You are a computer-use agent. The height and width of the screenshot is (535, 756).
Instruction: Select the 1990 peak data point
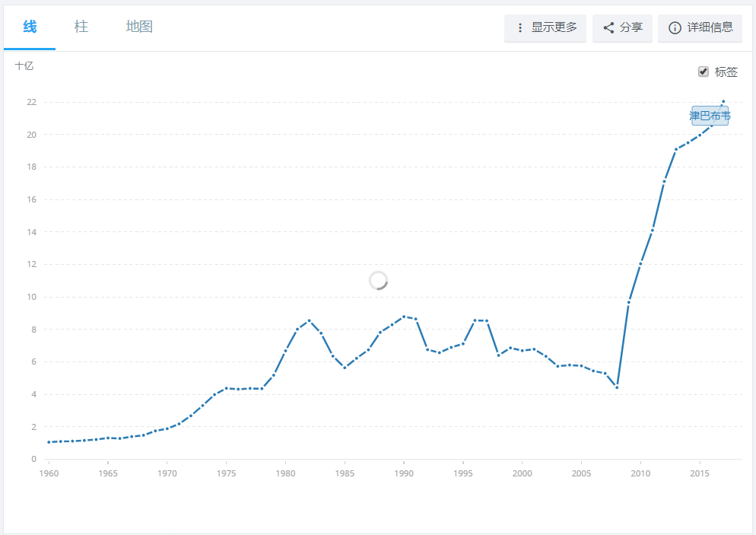404,317
